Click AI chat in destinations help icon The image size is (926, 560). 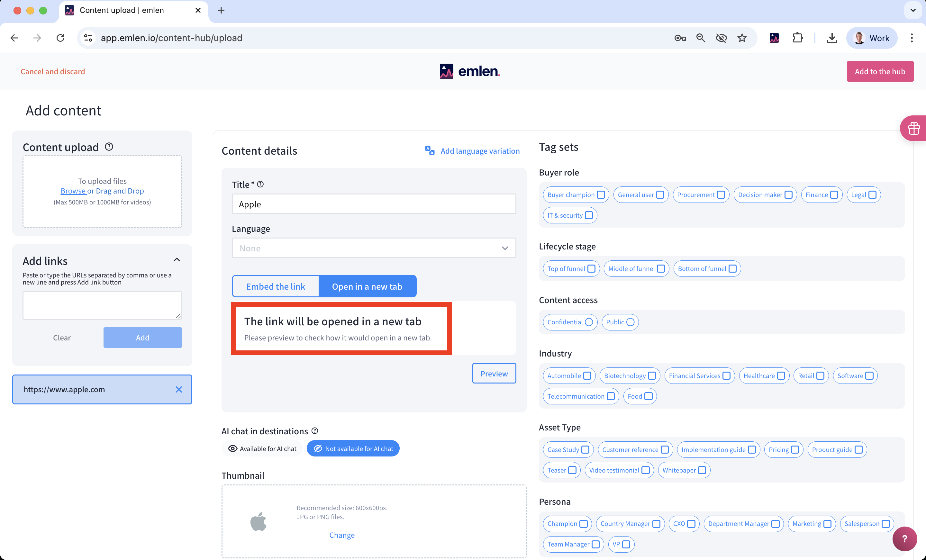click(x=315, y=431)
